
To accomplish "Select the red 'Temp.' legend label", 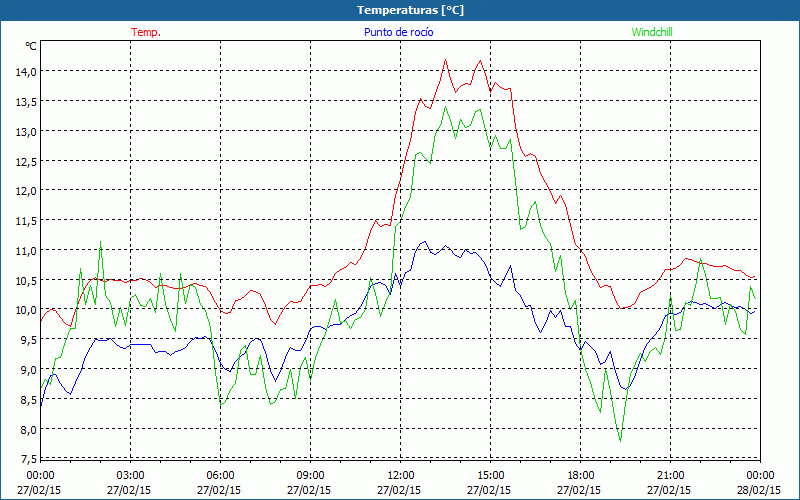I will (146, 32).
